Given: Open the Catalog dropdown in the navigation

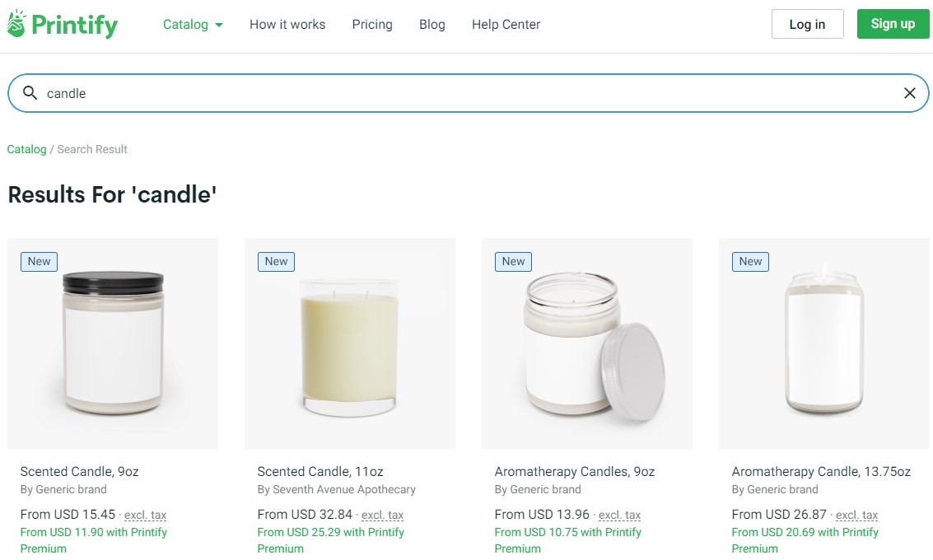Looking at the screenshot, I should [x=184, y=24].
